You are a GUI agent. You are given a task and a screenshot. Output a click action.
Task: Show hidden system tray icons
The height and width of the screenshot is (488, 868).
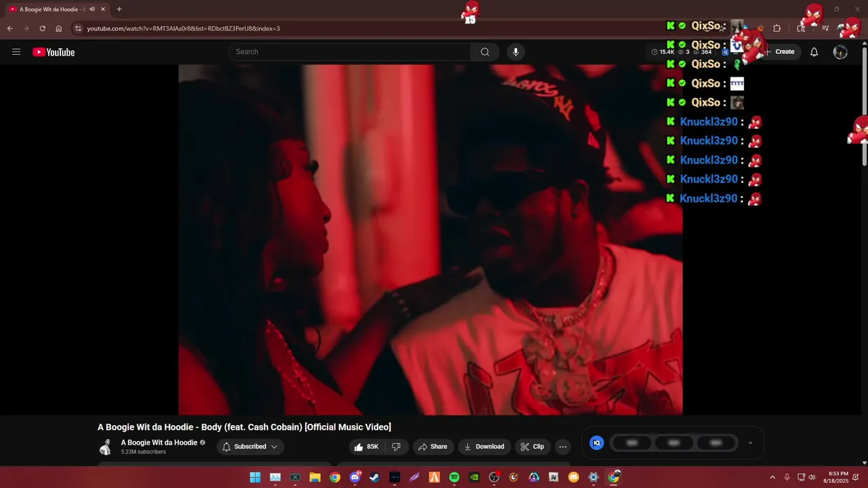(772, 477)
